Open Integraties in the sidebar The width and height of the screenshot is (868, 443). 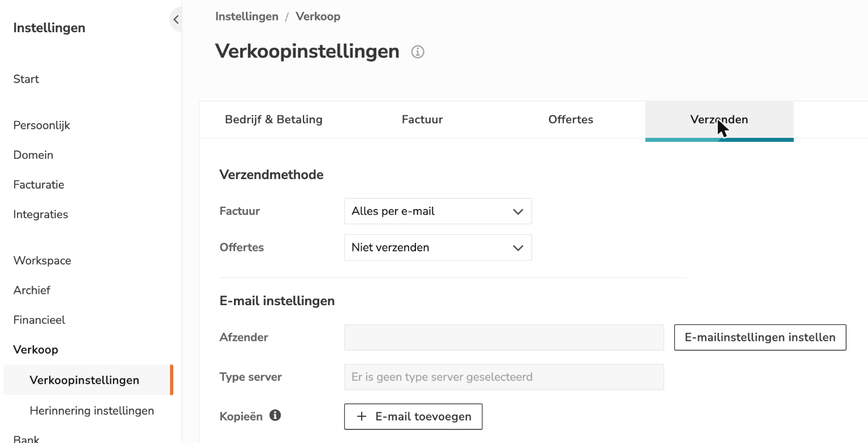click(x=41, y=215)
